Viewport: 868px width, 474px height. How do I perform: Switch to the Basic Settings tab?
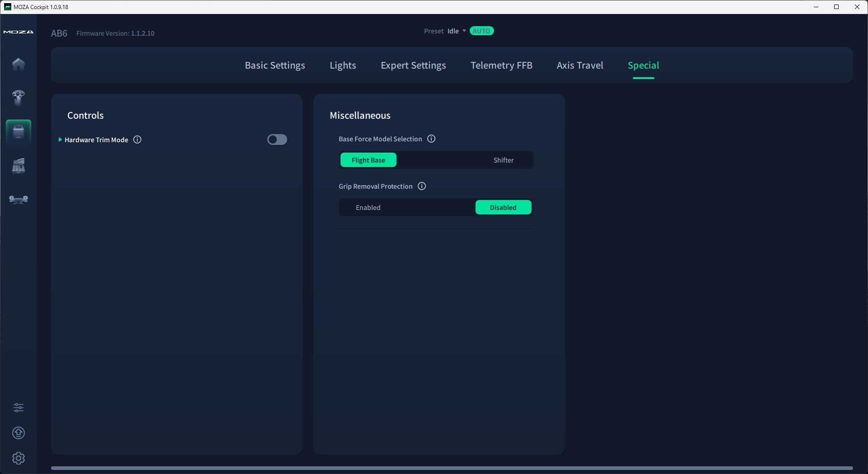pos(275,65)
